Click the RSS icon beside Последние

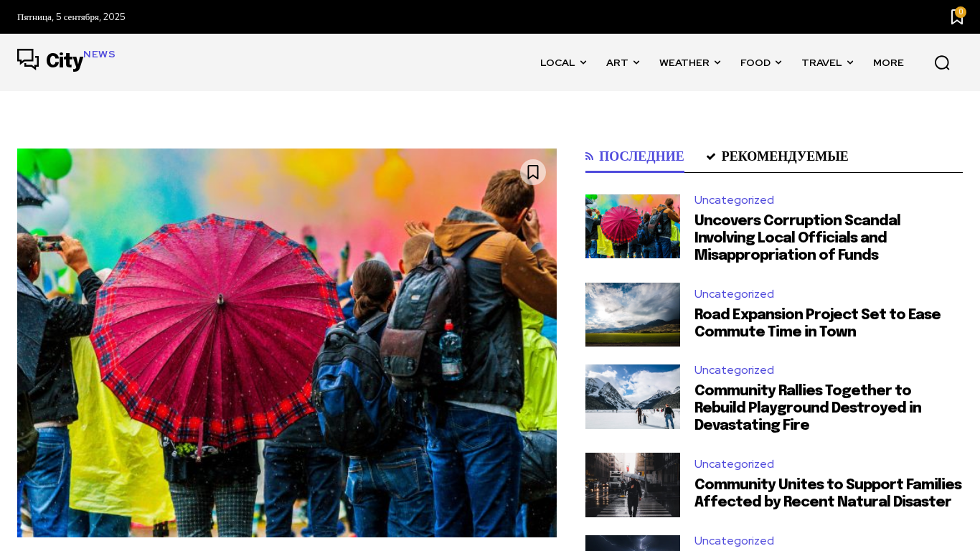coord(590,156)
